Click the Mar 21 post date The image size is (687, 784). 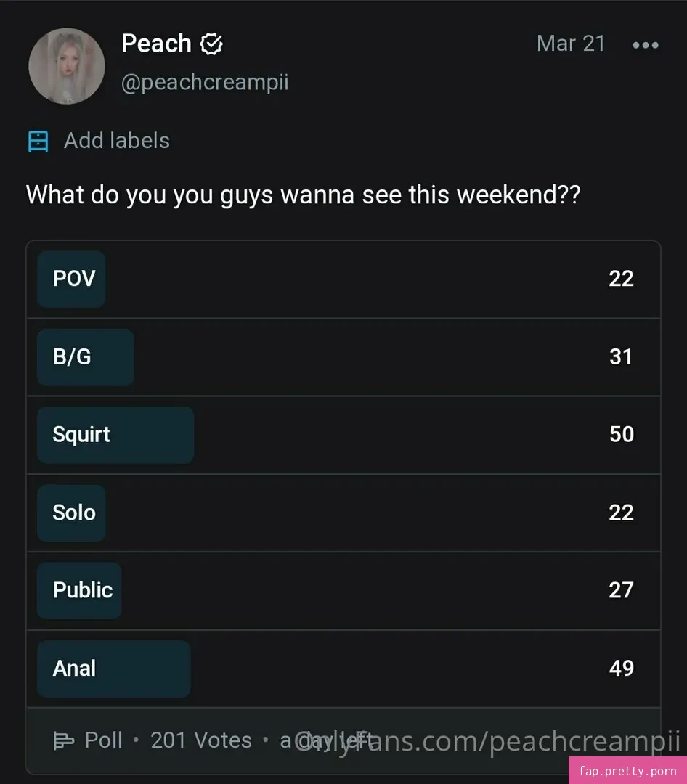click(570, 44)
